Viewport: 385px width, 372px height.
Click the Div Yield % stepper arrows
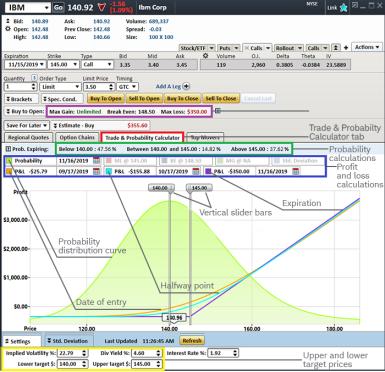point(159,353)
